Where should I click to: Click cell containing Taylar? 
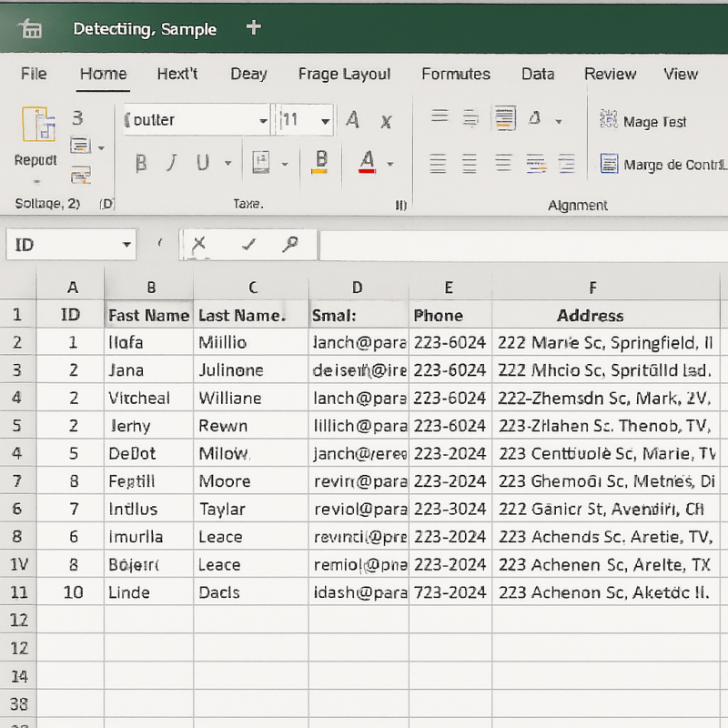[251, 509]
